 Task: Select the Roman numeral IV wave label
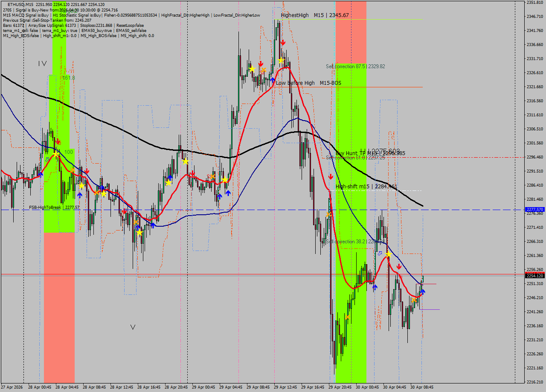tap(42, 63)
